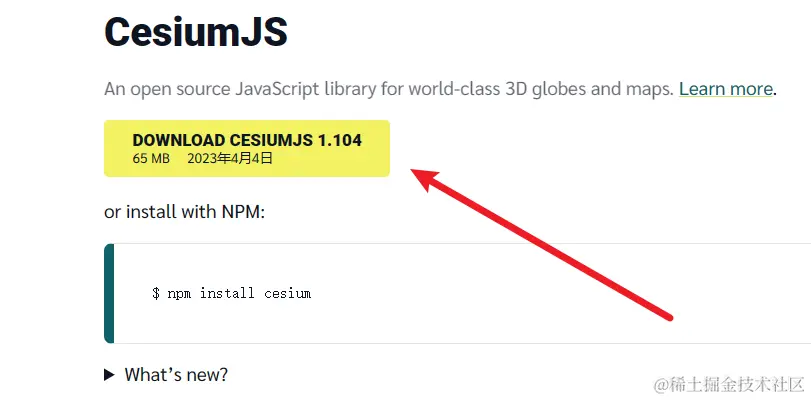Open the Learn more link
Viewport: 811px width, 400px height.
726,90
